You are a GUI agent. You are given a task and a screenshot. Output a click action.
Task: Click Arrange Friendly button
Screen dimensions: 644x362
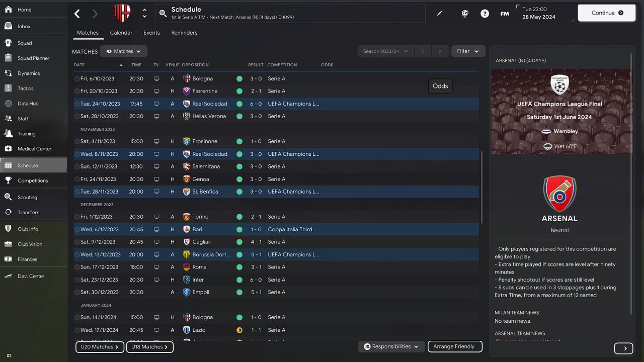pos(455,346)
